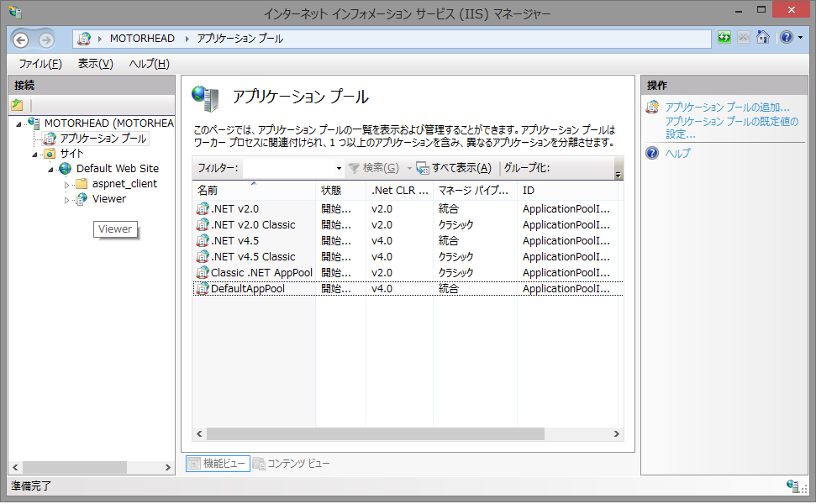Click the ID column header
Image resolution: width=816 pixels, height=504 pixels.
567,191
